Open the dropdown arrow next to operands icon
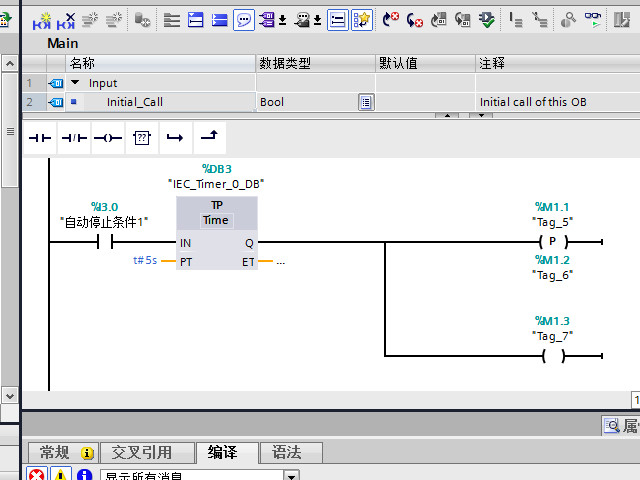This screenshot has height=480, width=640. click(282, 20)
